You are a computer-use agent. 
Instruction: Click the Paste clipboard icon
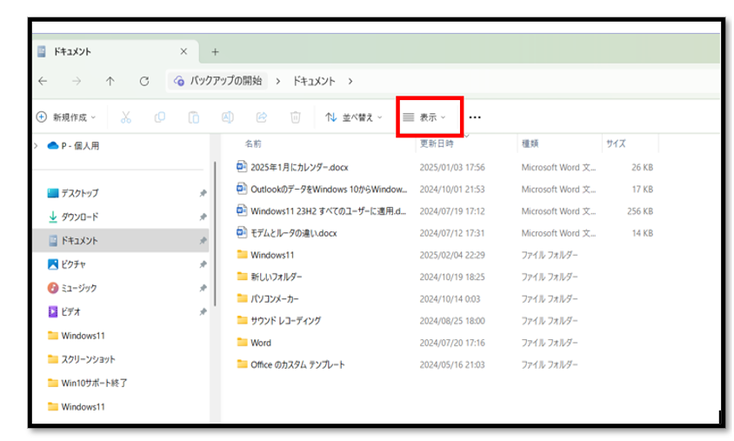point(193,117)
